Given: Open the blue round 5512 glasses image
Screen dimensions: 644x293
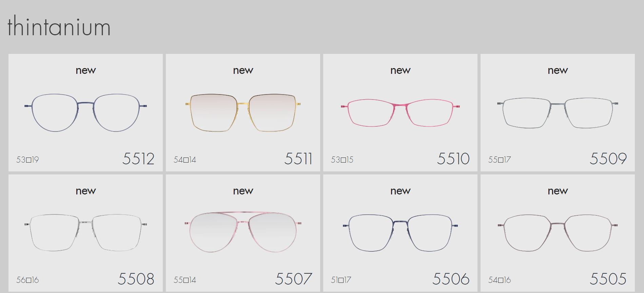Looking at the screenshot, I should pyautogui.click(x=85, y=113).
